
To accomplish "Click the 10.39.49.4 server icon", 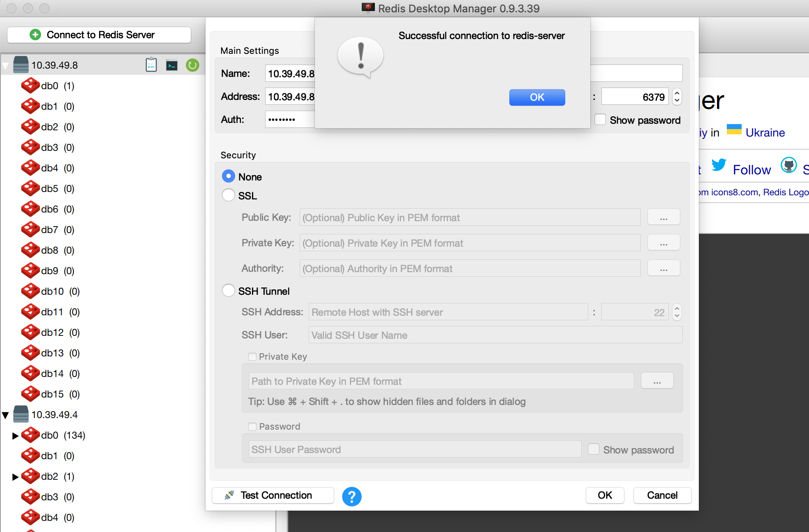I will (21, 414).
